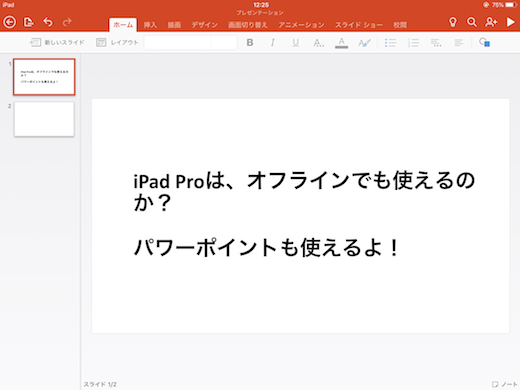Redo the last action
Viewport: 520px width, 390px height.
click(x=67, y=22)
